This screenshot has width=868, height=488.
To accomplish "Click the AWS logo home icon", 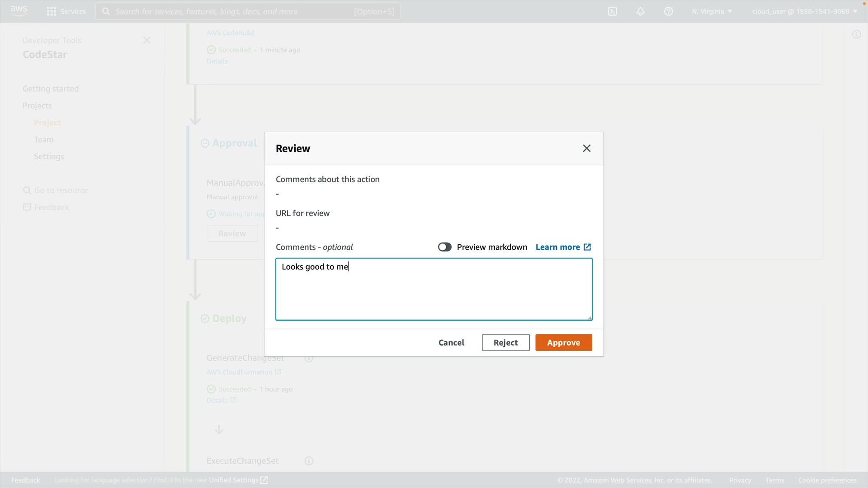I will coord(19,11).
